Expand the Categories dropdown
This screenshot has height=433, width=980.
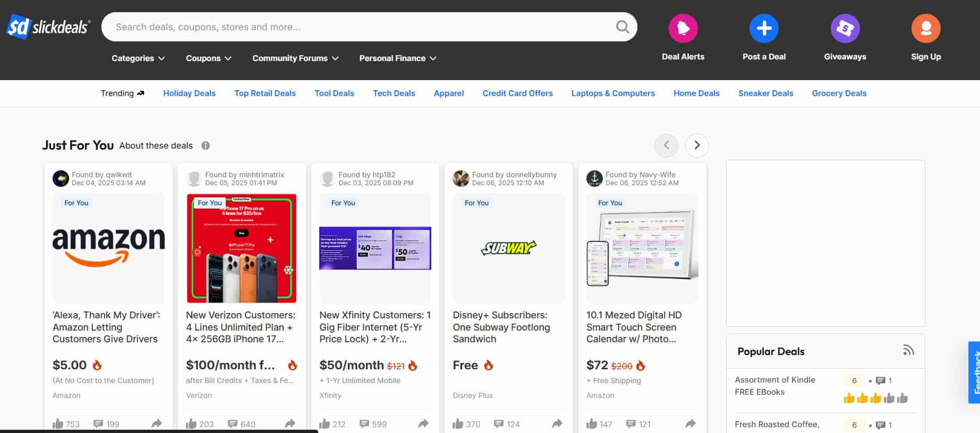coord(138,58)
